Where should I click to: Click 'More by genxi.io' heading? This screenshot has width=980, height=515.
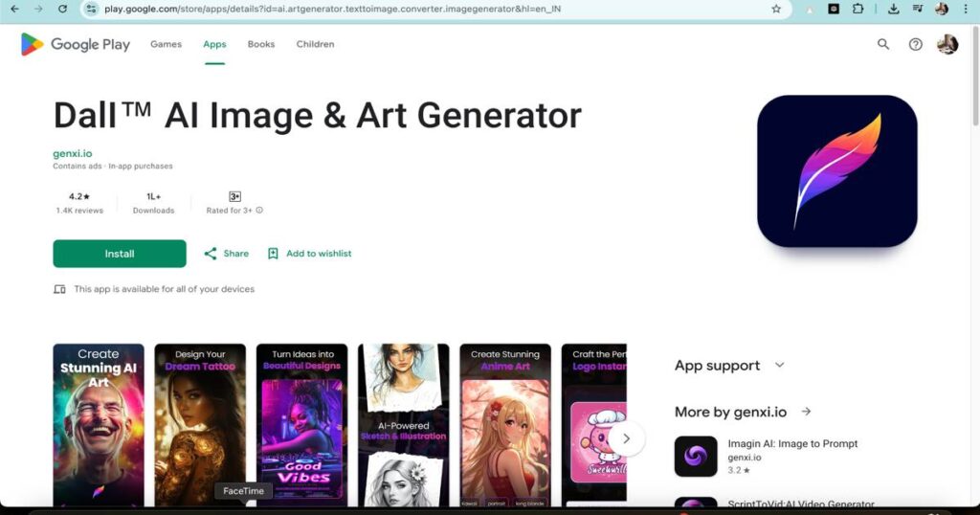[730, 412]
